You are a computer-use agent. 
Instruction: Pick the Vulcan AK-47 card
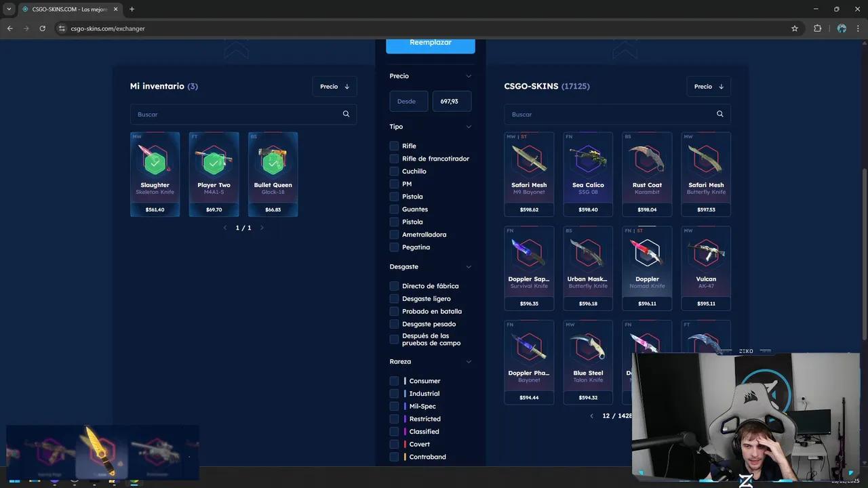click(706, 268)
